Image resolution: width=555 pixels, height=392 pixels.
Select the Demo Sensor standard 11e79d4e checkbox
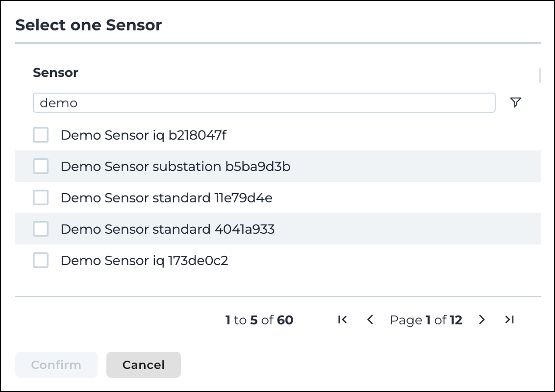41,197
